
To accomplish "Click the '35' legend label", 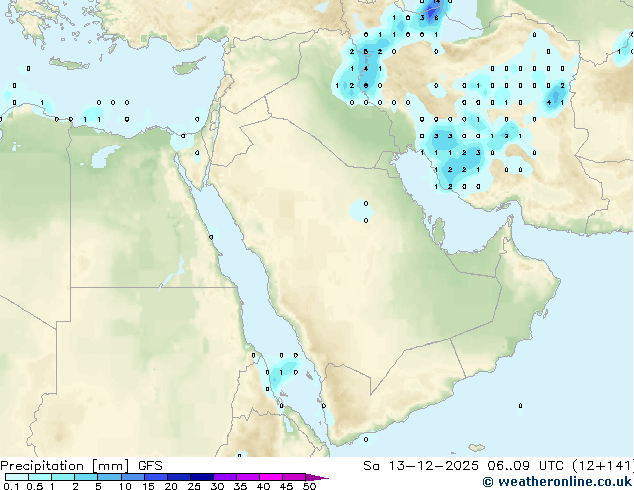I will click(x=240, y=486).
